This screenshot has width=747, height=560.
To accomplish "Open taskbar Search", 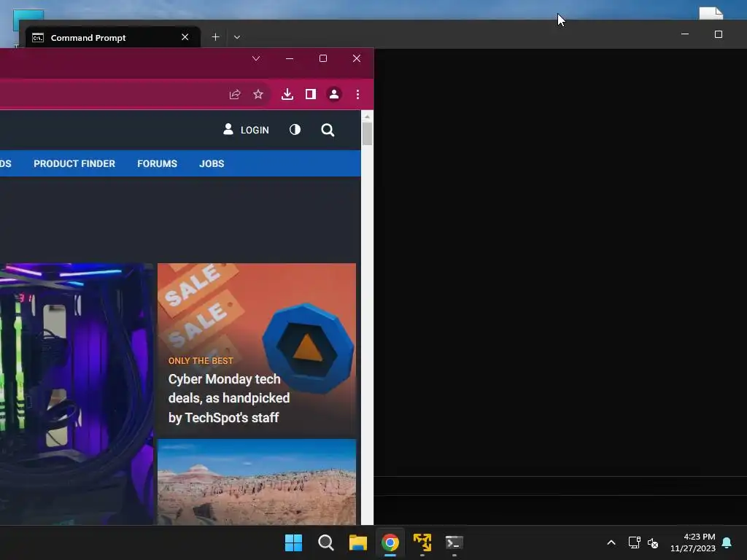I will click(326, 542).
